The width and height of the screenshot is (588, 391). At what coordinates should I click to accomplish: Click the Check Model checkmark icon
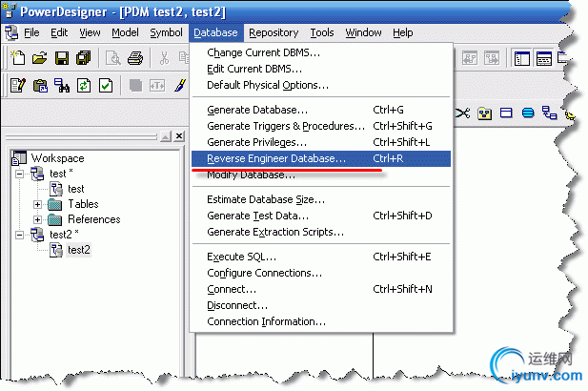[x=106, y=86]
